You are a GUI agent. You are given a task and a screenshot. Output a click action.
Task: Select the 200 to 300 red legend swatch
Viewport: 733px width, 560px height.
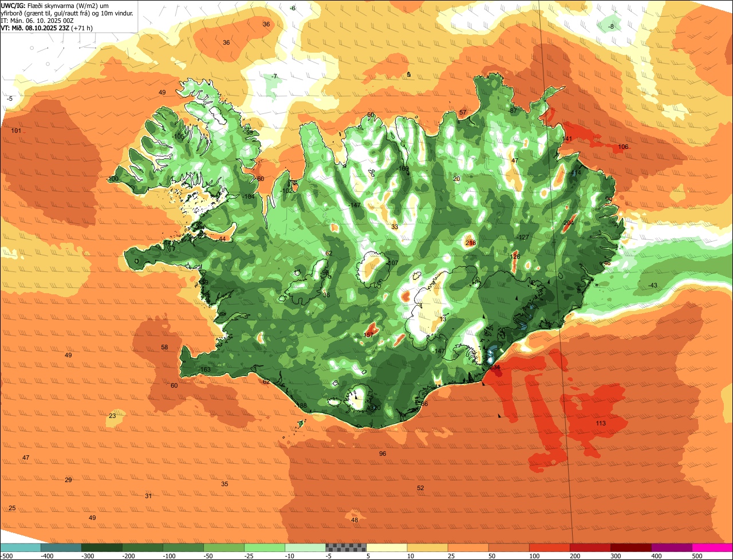pos(590,547)
